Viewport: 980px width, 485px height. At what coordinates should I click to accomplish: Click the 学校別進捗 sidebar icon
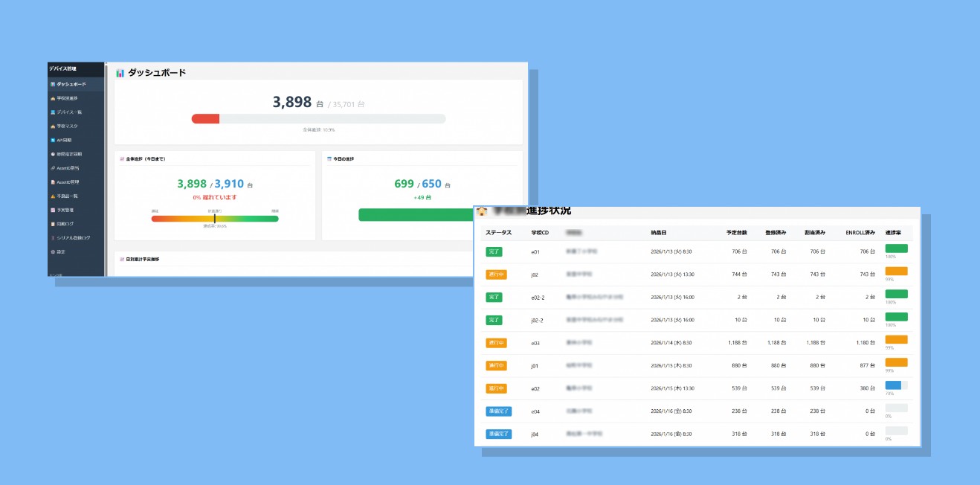pyautogui.click(x=53, y=98)
